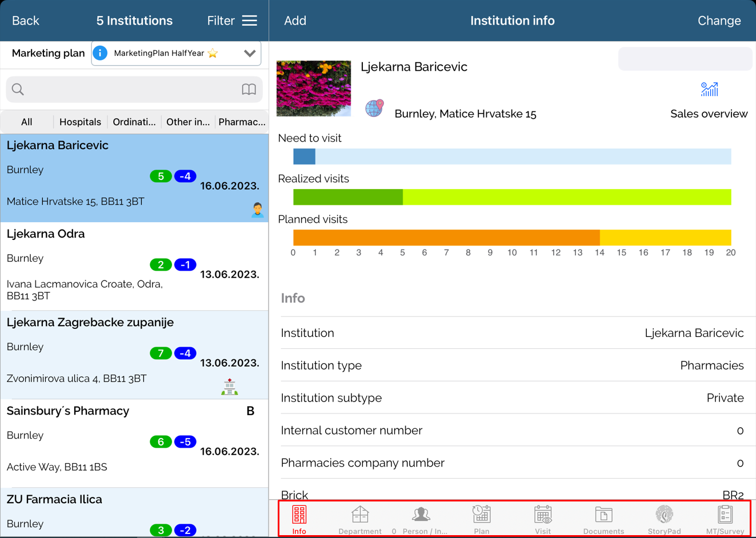This screenshot has height=538, width=756.
Task: Select the All institutions tab
Action: 27,122
